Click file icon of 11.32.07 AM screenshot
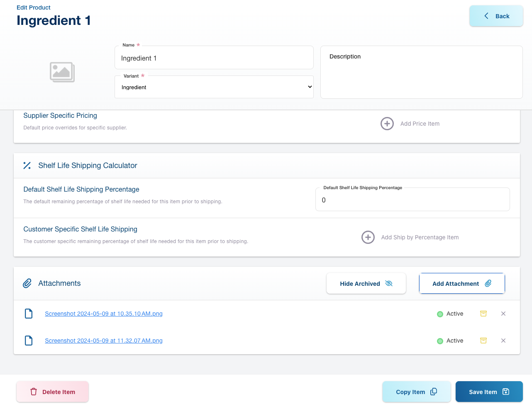The width and height of the screenshot is (532, 404). pos(29,341)
